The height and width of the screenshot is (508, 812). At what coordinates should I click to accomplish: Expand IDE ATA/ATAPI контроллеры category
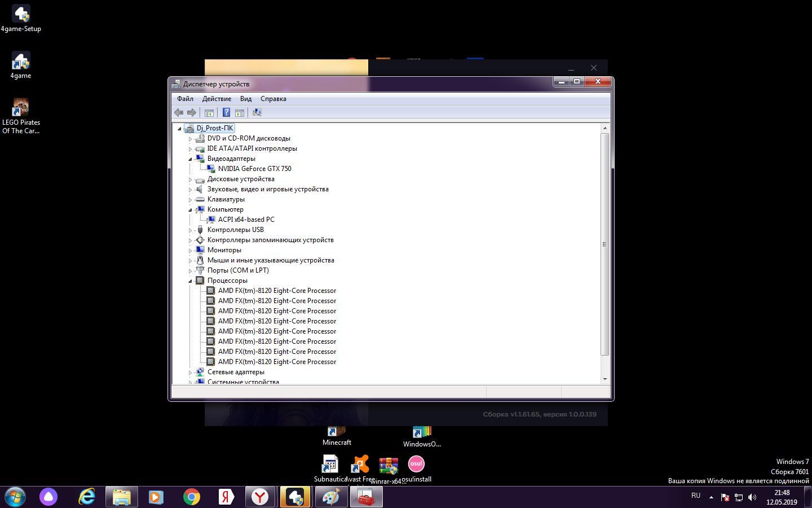pos(190,148)
